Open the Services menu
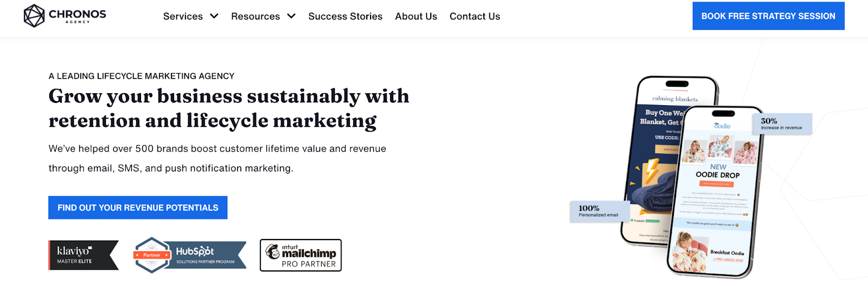Image resolution: width=868 pixels, height=297 pixels. pyautogui.click(x=183, y=16)
